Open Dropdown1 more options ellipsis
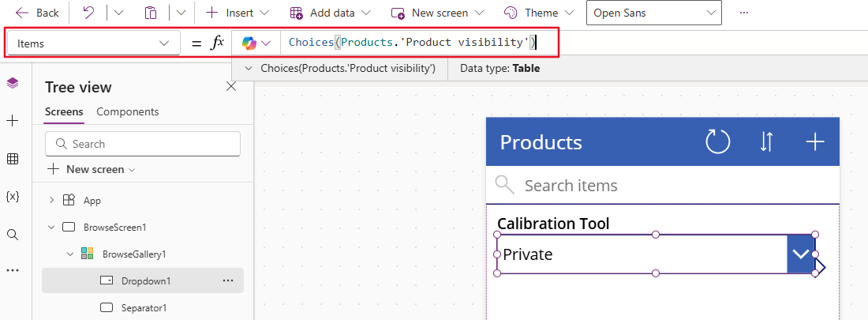 (x=228, y=280)
